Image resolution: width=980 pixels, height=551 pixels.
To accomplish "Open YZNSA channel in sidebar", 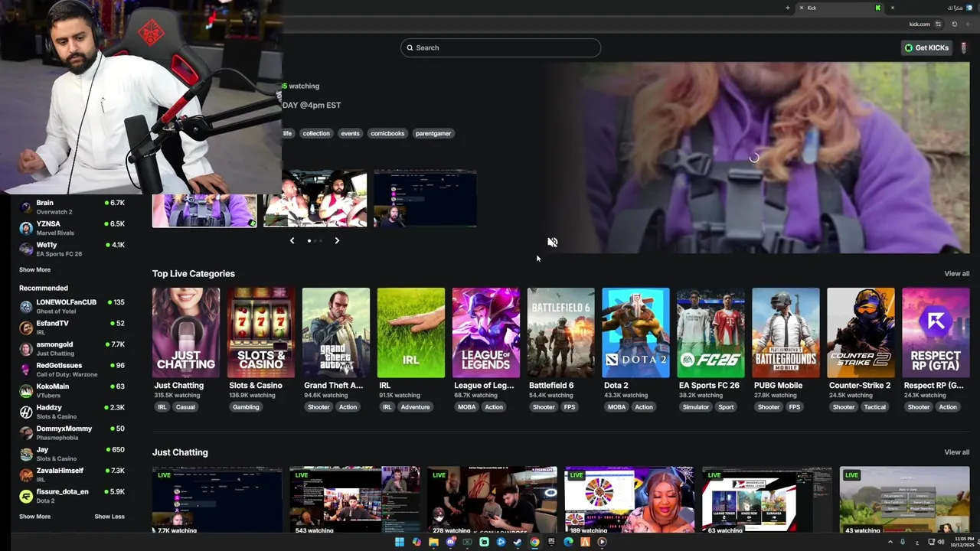I will click(72, 227).
